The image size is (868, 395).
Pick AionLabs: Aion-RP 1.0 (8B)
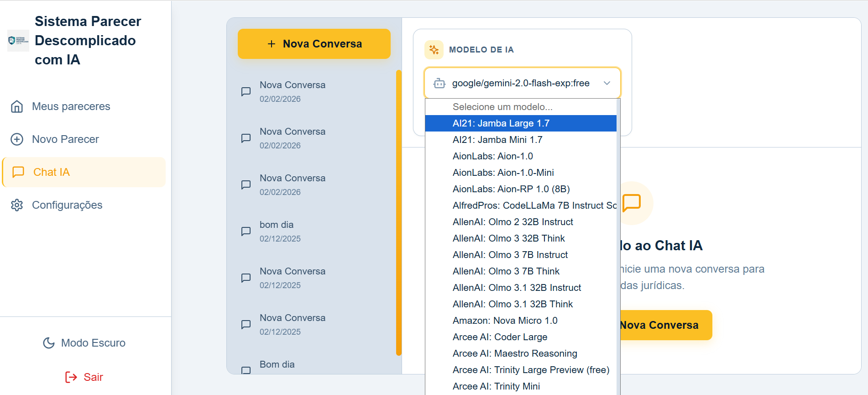click(521, 189)
